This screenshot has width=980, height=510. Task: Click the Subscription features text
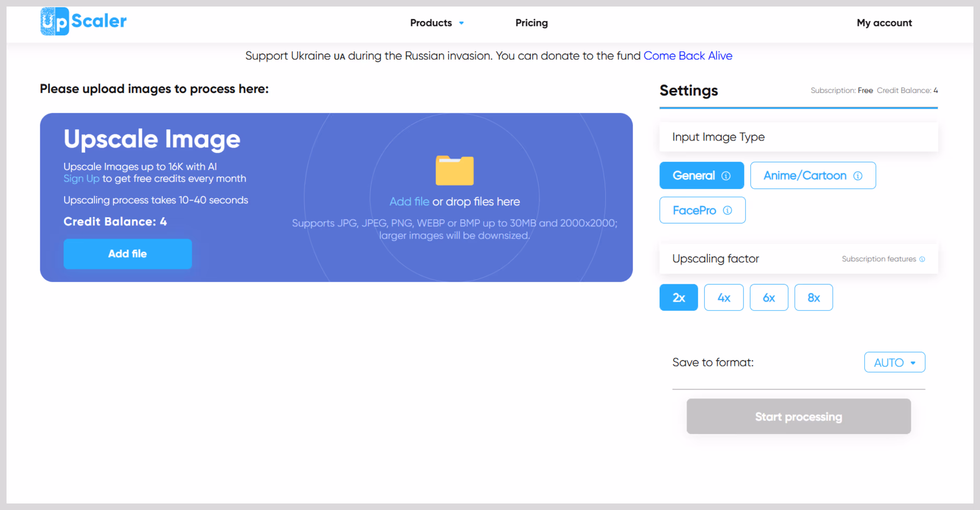(878, 259)
